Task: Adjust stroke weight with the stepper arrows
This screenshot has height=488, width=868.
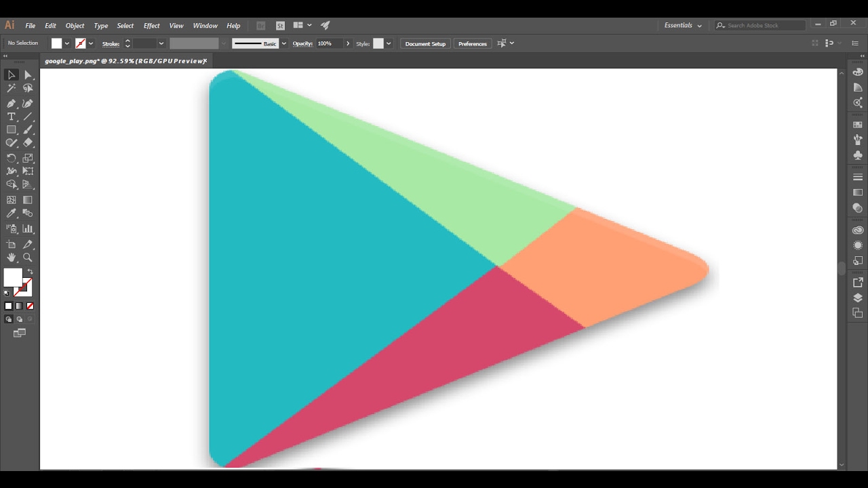Action: click(127, 43)
